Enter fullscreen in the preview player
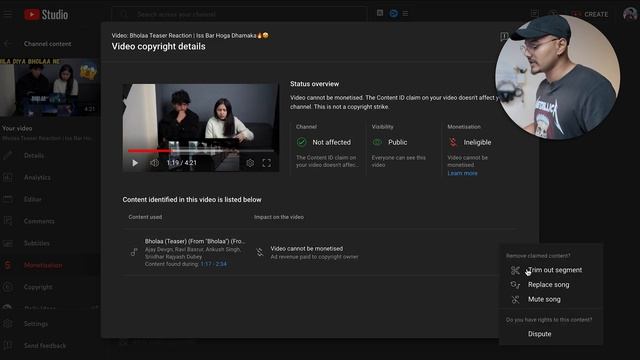Image resolution: width=640 pixels, height=360 pixels. click(267, 163)
